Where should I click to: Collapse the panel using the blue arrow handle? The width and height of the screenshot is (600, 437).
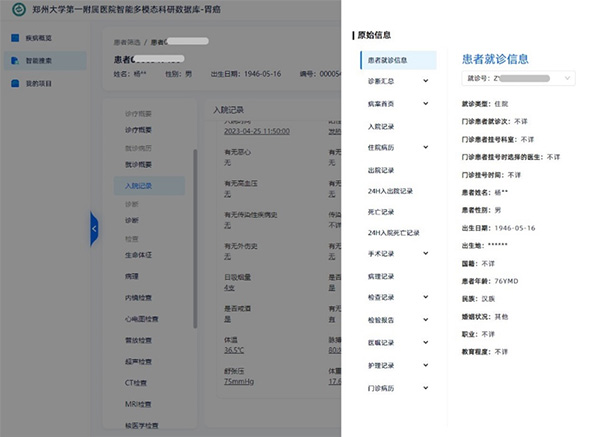94,229
